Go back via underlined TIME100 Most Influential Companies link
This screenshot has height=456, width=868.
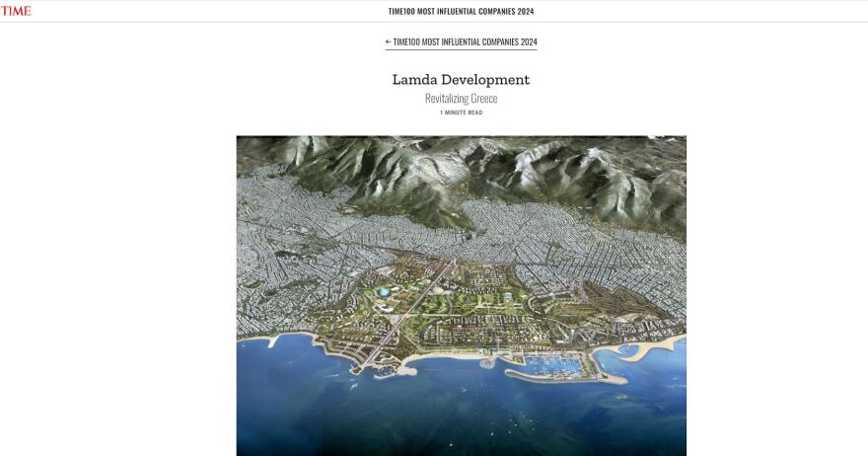(465, 41)
